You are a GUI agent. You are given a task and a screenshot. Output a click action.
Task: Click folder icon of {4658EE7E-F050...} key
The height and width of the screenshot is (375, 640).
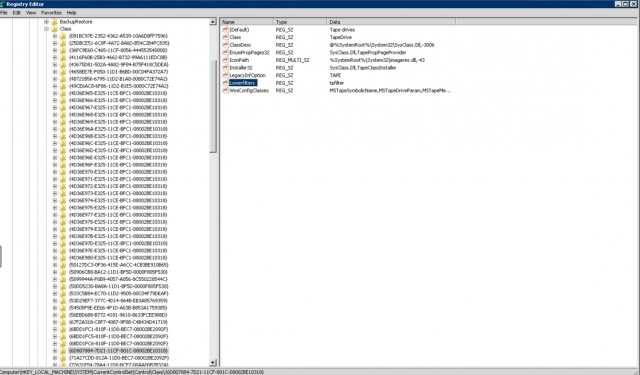point(63,72)
